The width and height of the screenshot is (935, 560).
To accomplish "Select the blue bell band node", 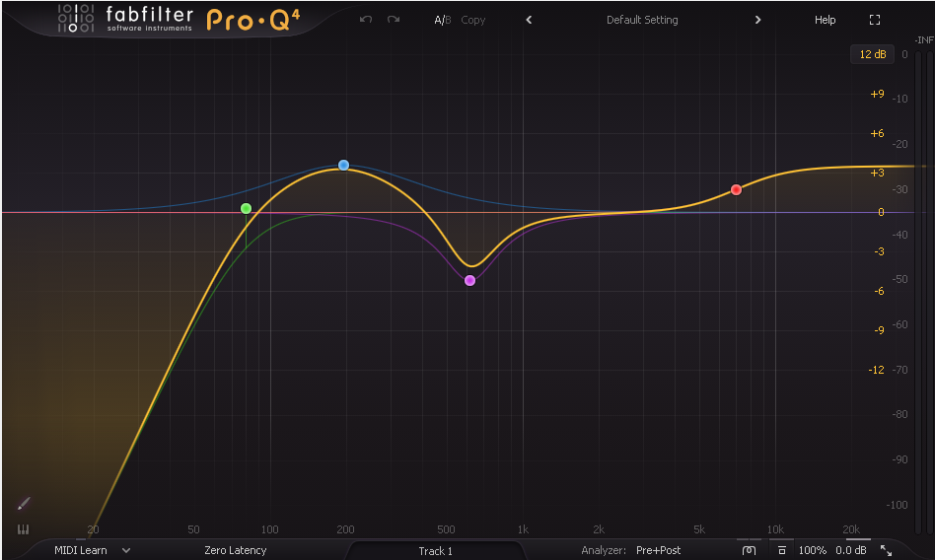I will pyautogui.click(x=343, y=166).
